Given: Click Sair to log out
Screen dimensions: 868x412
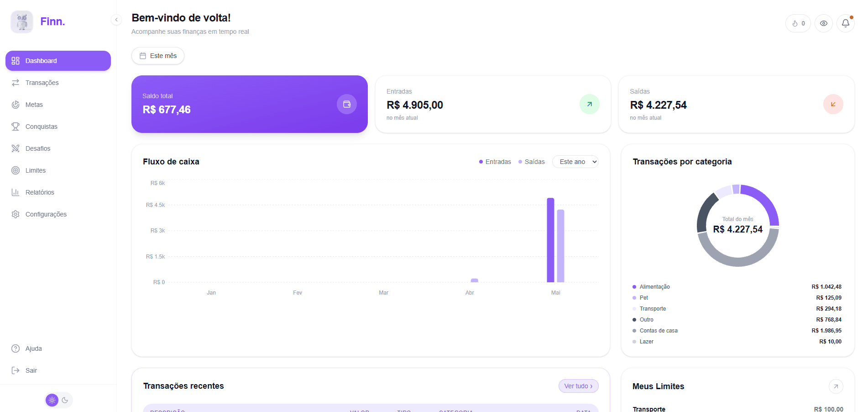Looking at the screenshot, I should (x=58, y=370).
